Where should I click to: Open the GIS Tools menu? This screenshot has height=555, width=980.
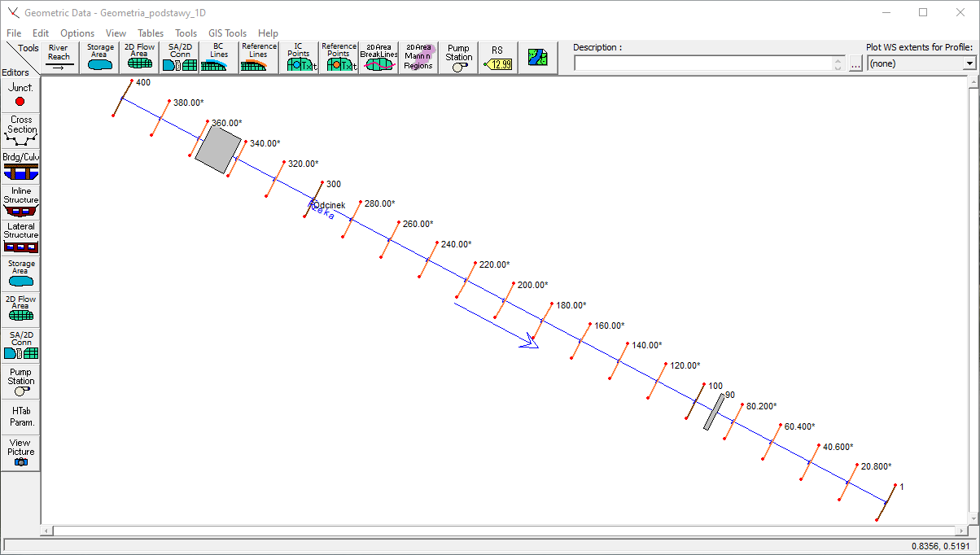[x=227, y=33]
